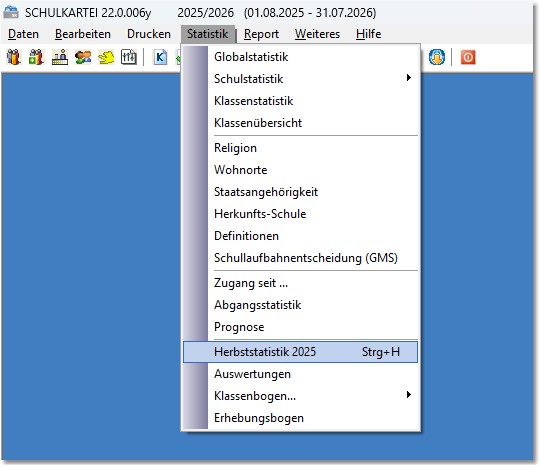Expand the Klassenbogen... submenu
Screen dimensions: 540x467
(x=300, y=396)
